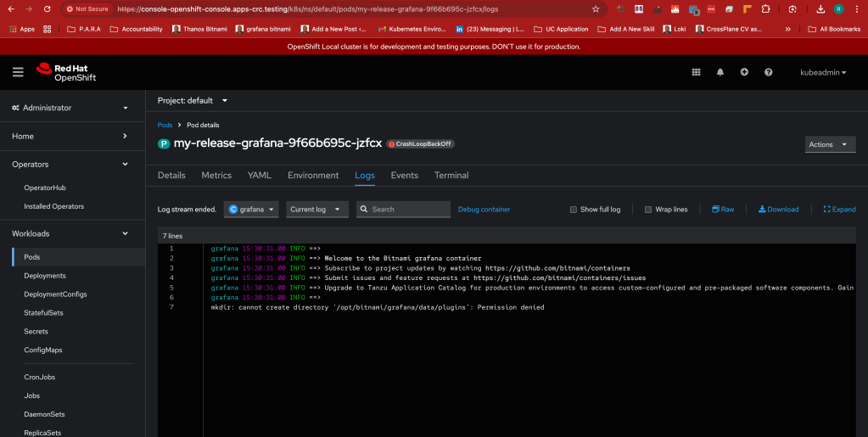Open the Accountability bookmark folder
Image resolution: width=868 pixels, height=437 pixels.
136,29
